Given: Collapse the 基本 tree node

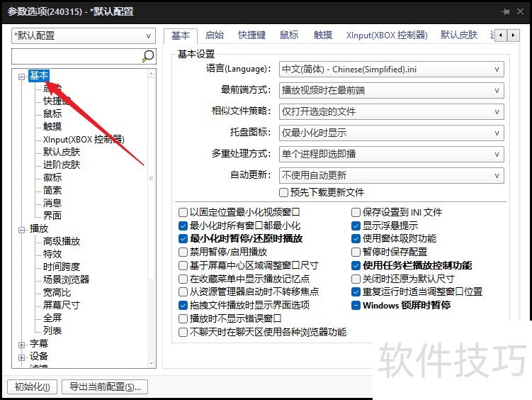Looking at the screenshot, I should pos(23,76).
